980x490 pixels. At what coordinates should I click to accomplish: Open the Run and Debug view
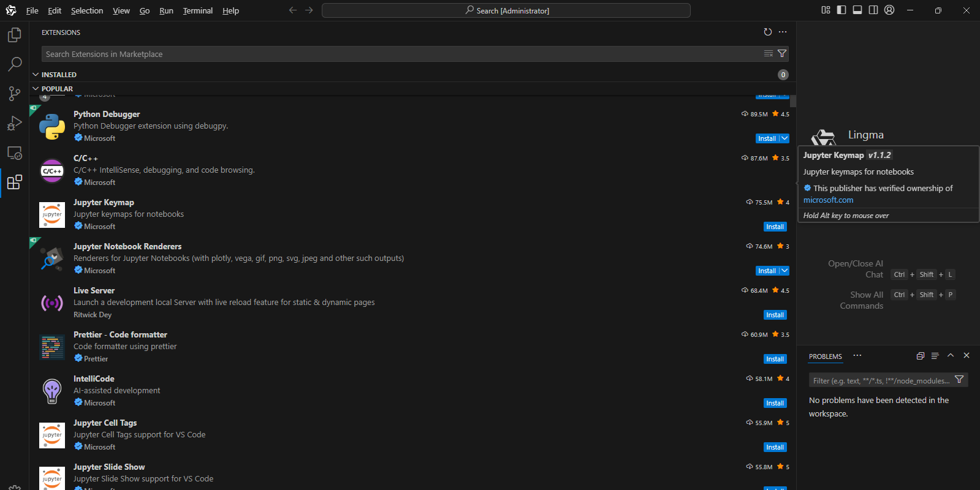point(15,123)
